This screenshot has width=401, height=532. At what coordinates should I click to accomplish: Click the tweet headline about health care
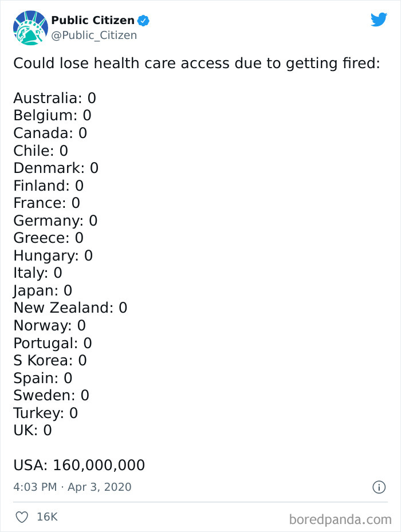196,63
